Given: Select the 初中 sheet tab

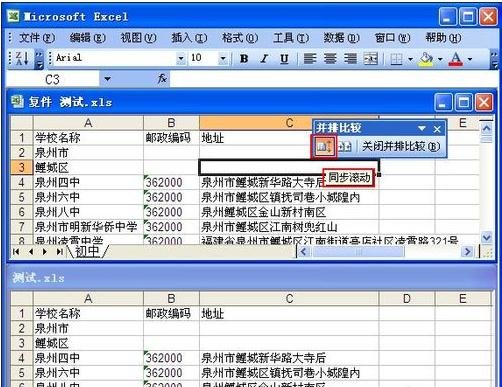Looking at the screenshot, I should tap(88, 252).
